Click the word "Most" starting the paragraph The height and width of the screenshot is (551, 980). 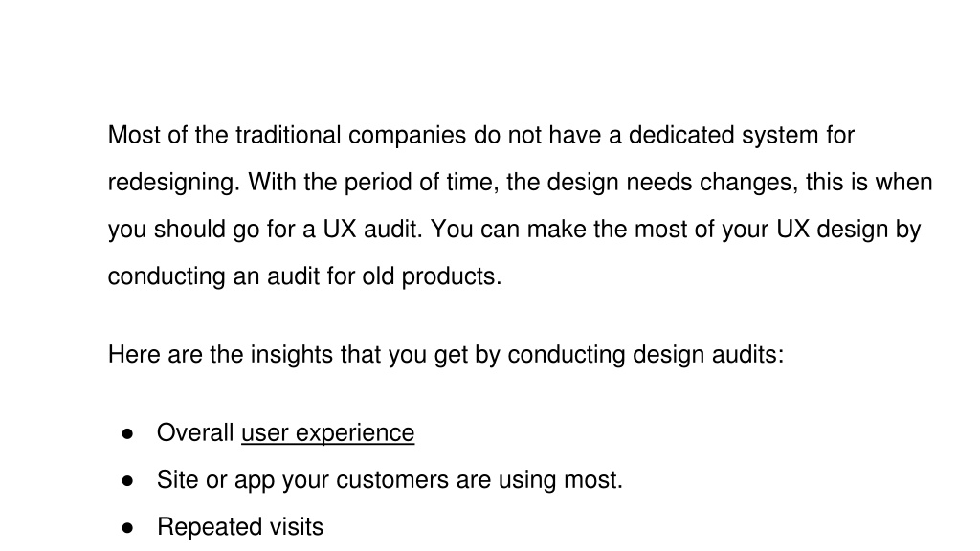134,135
